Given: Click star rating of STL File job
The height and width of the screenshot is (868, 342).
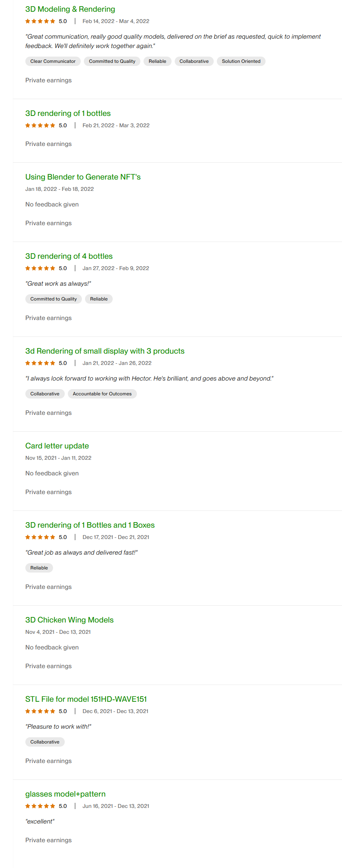Looking at the screenshot, I should pyautogui.click(x=40, y=711).
